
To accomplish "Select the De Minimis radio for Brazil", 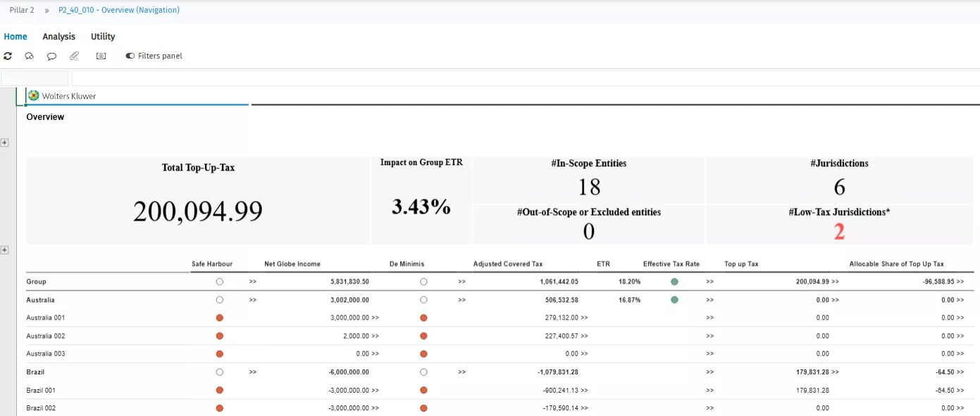I will coord(423,372).
